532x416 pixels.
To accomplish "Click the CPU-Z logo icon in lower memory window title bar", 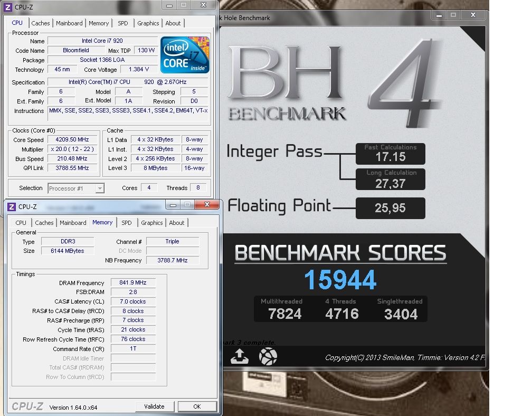I will tap(11, 206).
